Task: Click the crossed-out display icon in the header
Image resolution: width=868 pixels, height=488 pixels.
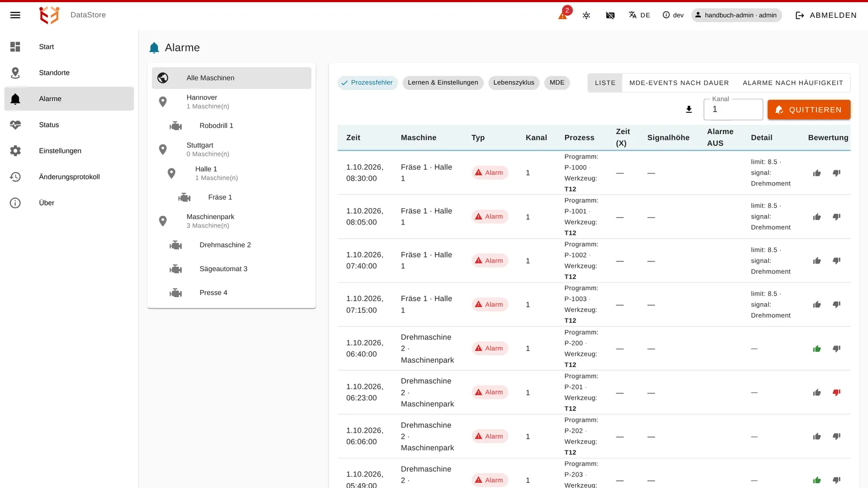Action: pos(610,15)
